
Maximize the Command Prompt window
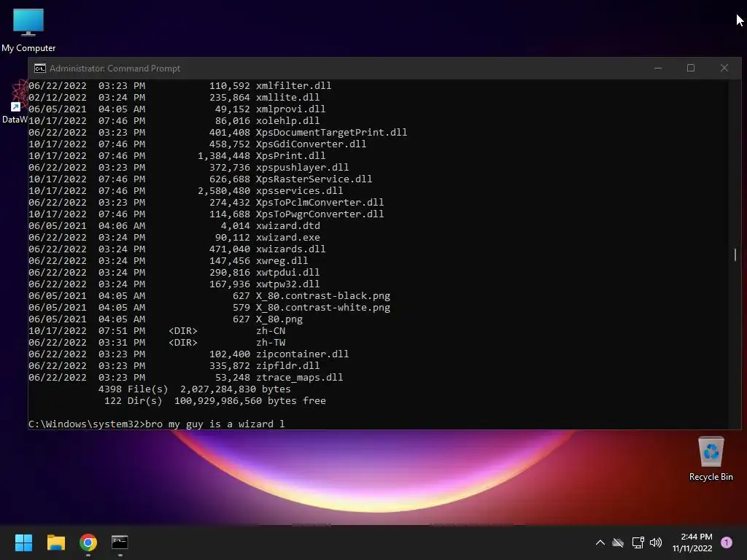coord(691,68)
